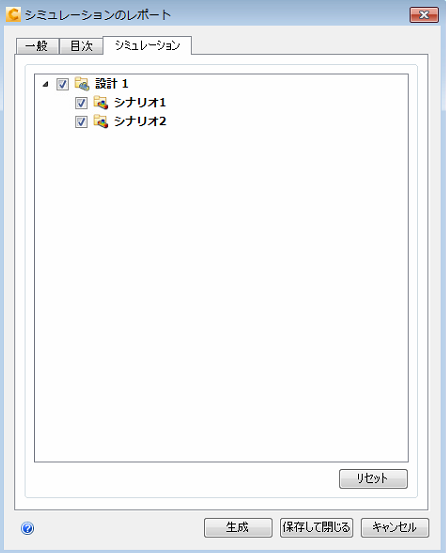Image resolution: width=446 pixels, height=553 pixels.
Task: Click the 保存して閉じる button
Action: (316, 528)
